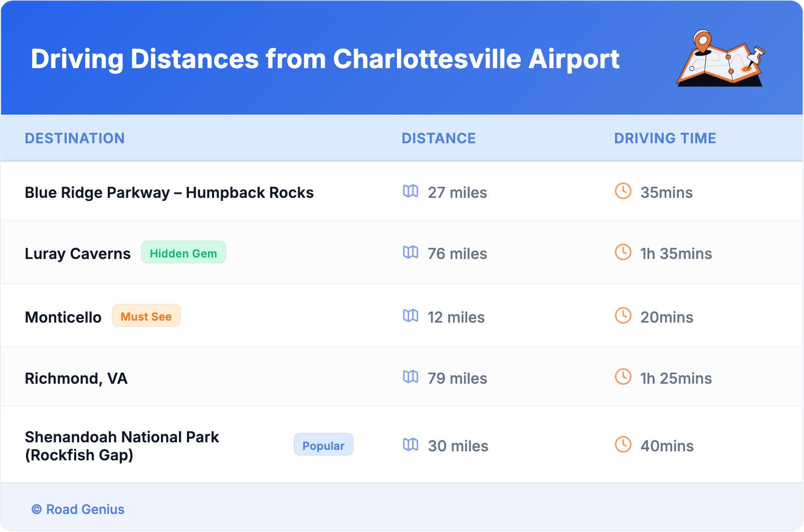Click the map icon beside 79 miles
The width and height of the screenshot is (804, 532).
(411, 377)
